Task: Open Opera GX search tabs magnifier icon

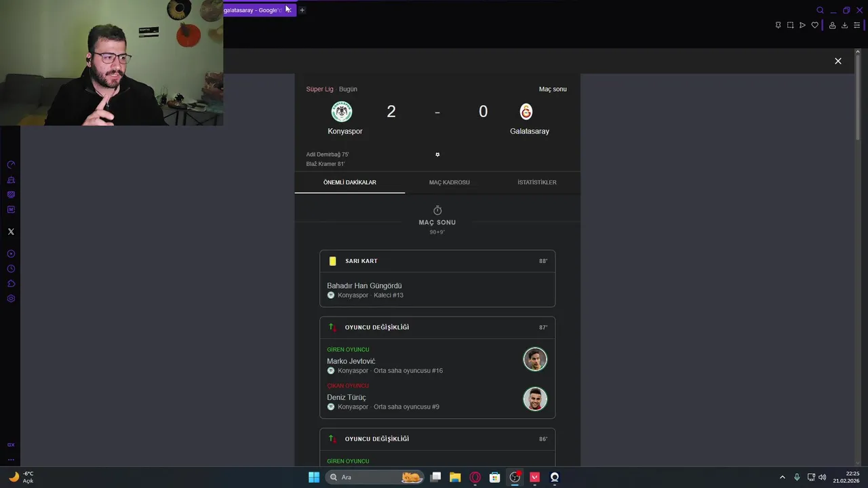Action: click(x=820, y=10)
